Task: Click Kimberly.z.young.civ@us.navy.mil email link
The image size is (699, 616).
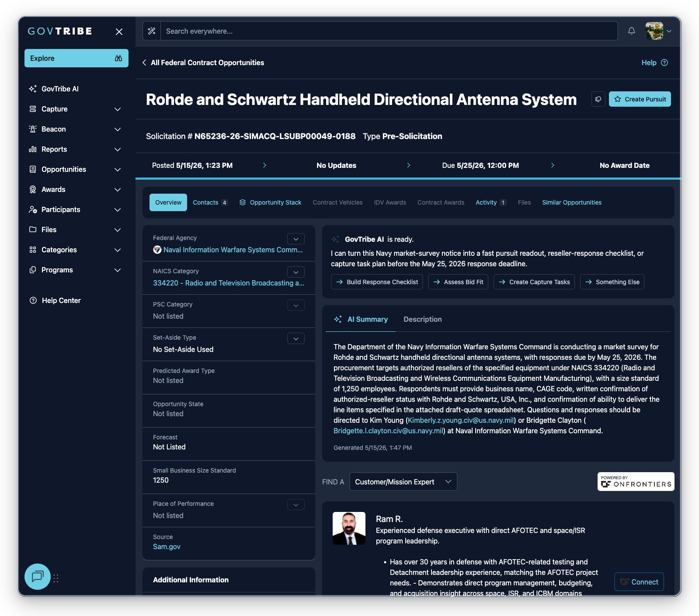Action: click(461, 420)
